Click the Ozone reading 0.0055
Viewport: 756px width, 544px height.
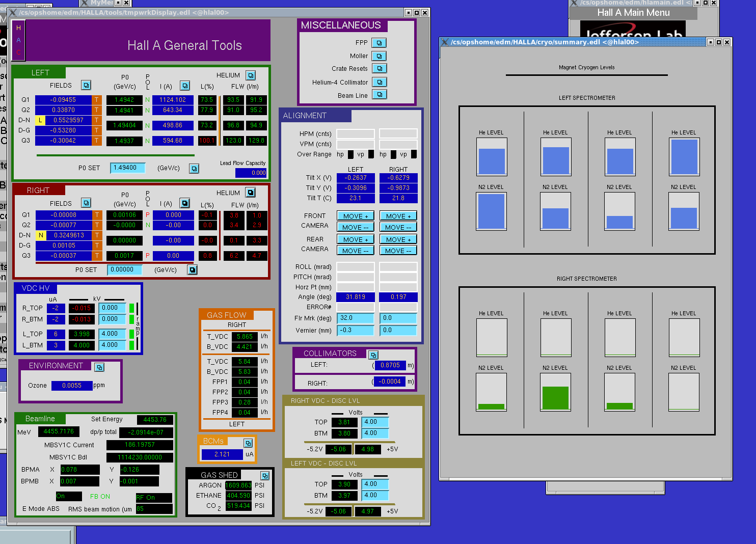tap(72, 386)
